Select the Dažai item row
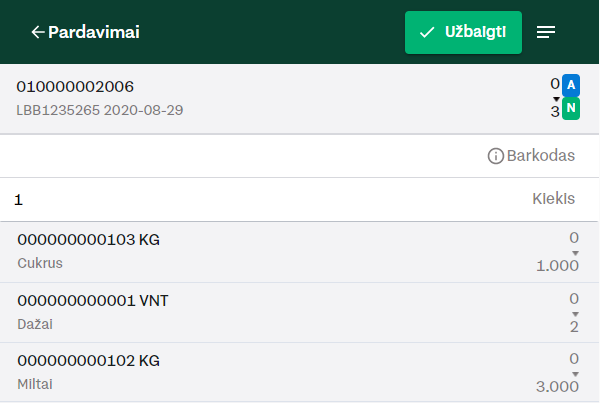This screenshot has width=600, height=403. coord(300,313)
